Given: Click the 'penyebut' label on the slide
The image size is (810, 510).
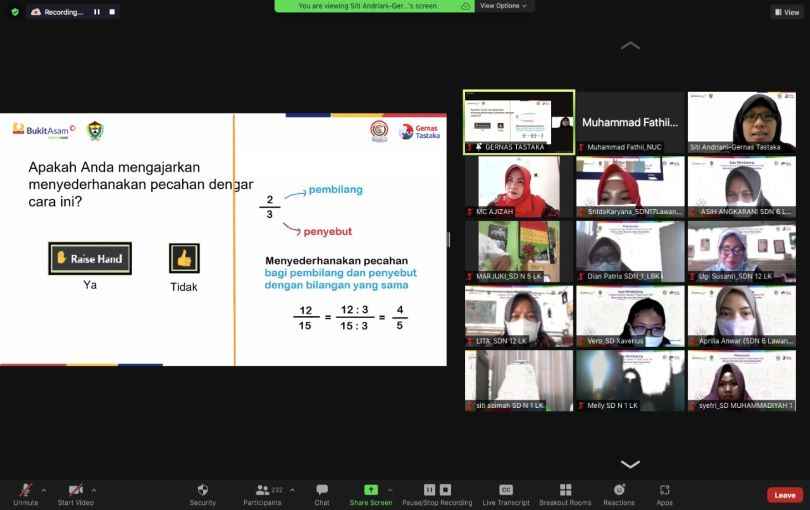Looking at the screenshot, I should point(328,231).
